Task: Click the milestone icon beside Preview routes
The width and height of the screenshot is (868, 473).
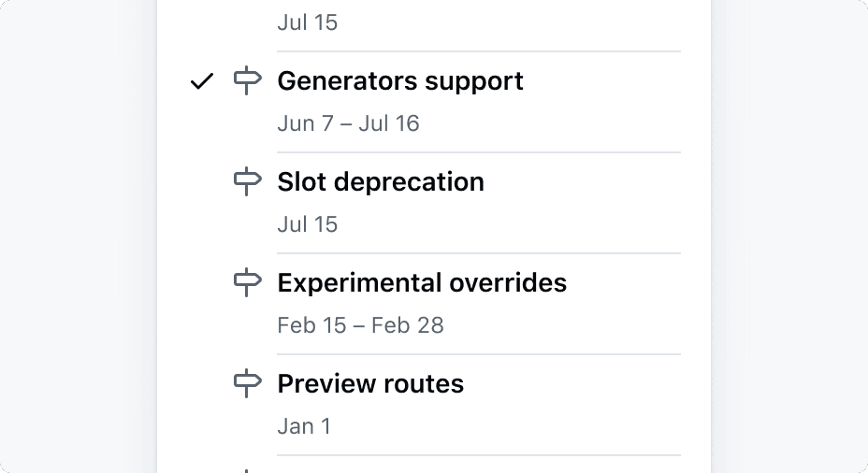Action: point(246,384)
